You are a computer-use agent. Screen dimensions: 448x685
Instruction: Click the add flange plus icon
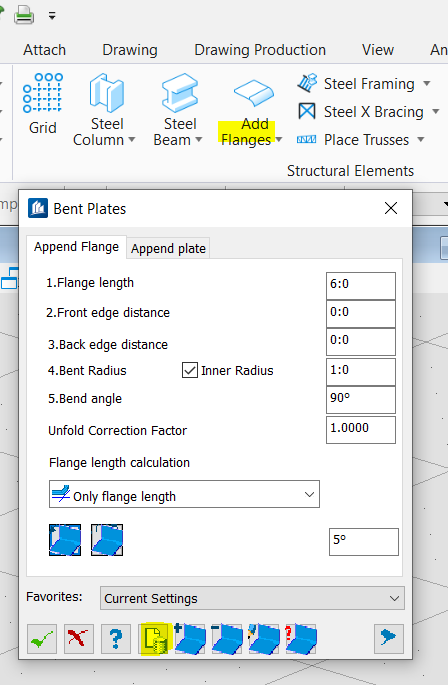click(190, 639)
